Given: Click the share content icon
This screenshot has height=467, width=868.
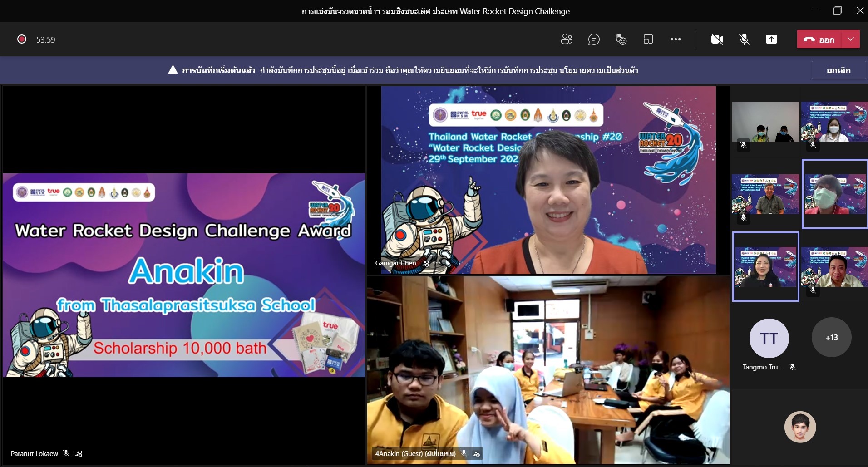Looking at the screenshot, I should click(771, 39).
